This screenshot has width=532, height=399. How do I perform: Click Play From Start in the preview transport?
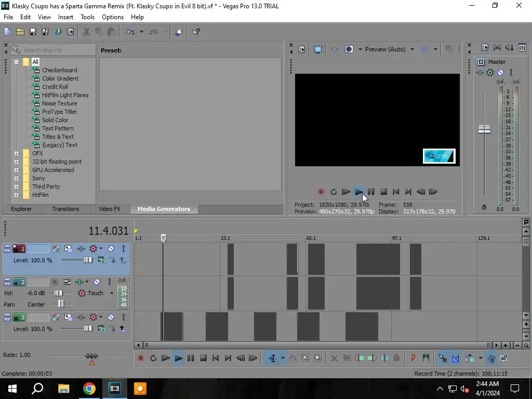345,192
